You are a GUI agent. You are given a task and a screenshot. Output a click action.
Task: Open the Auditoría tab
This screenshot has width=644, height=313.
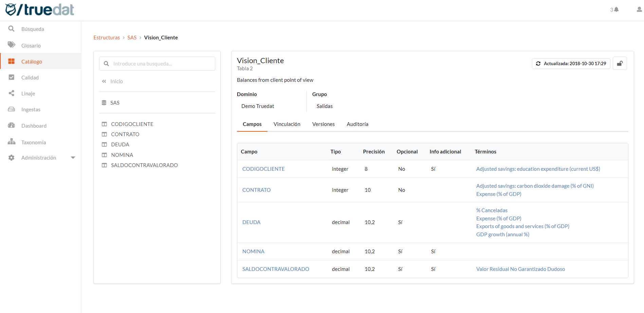[357, 124]
